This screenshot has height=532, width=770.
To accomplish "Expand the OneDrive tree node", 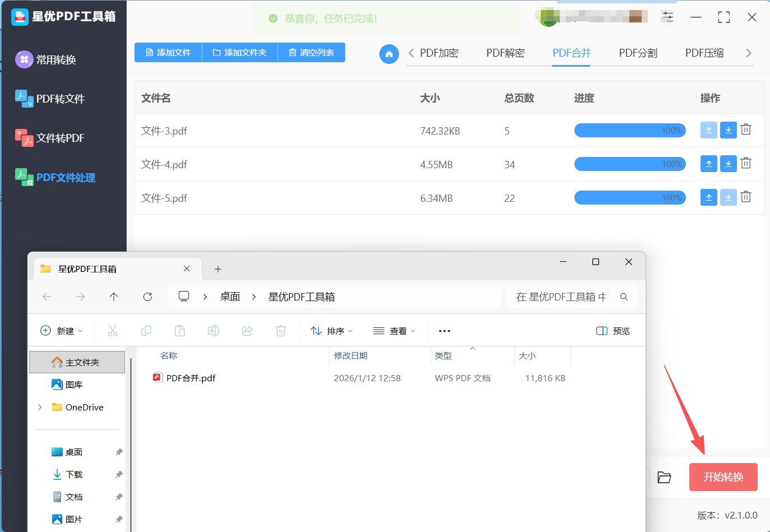I will point(40,407).
